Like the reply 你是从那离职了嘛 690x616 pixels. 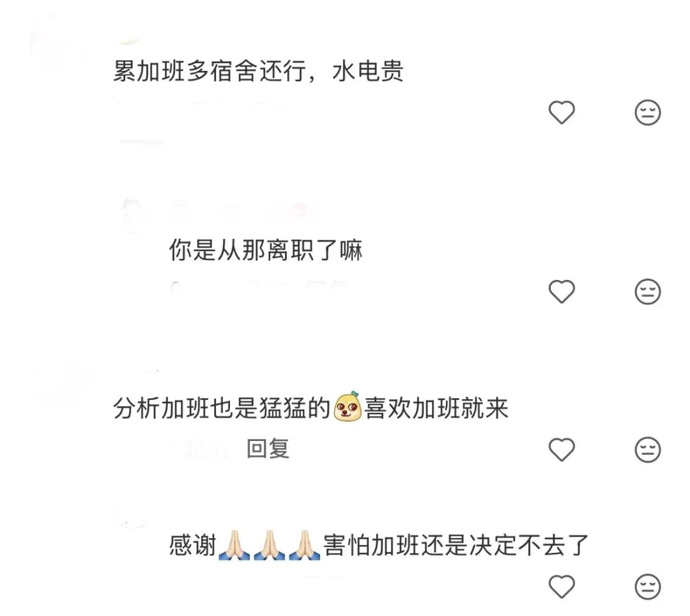pos(562,292)
